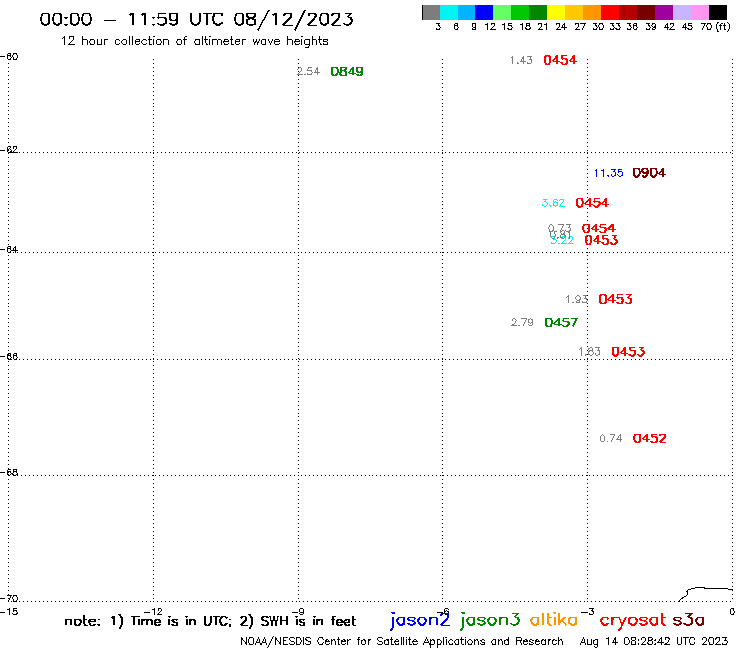Screen dimensions: 740x650
Task: Click the altika satellite legend label
Action: [554, 620]
